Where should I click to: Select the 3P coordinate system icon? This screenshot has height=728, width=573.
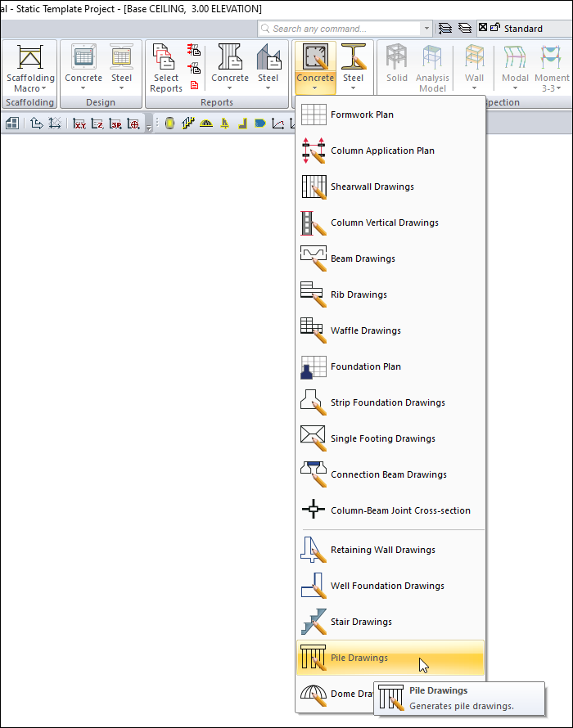(115, 124)
